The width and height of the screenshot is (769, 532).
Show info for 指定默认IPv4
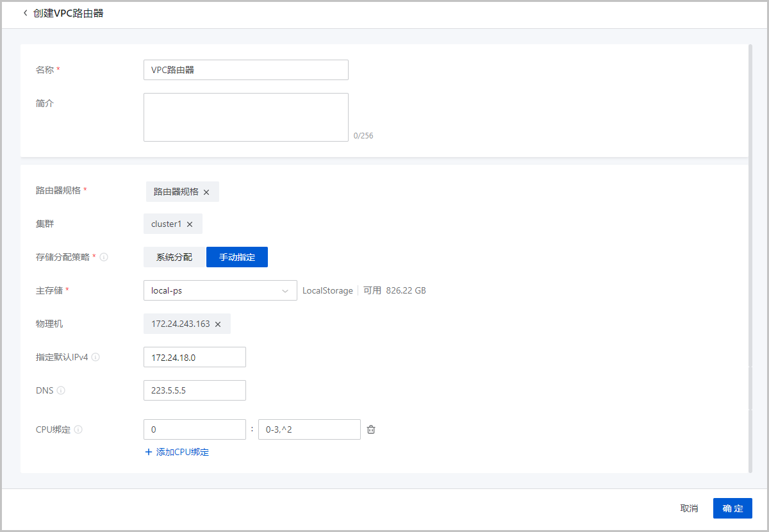click(95, 357)
